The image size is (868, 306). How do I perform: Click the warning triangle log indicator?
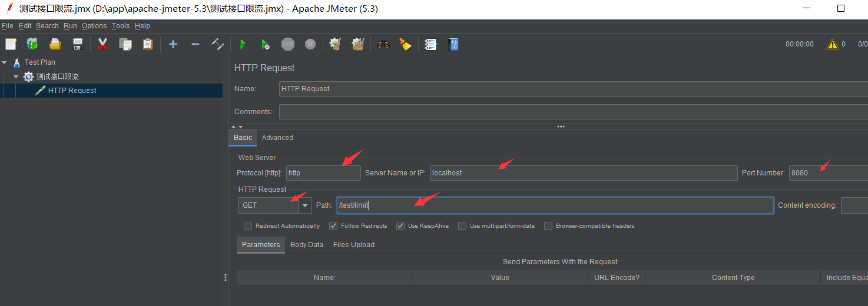[x=832, y=44]
